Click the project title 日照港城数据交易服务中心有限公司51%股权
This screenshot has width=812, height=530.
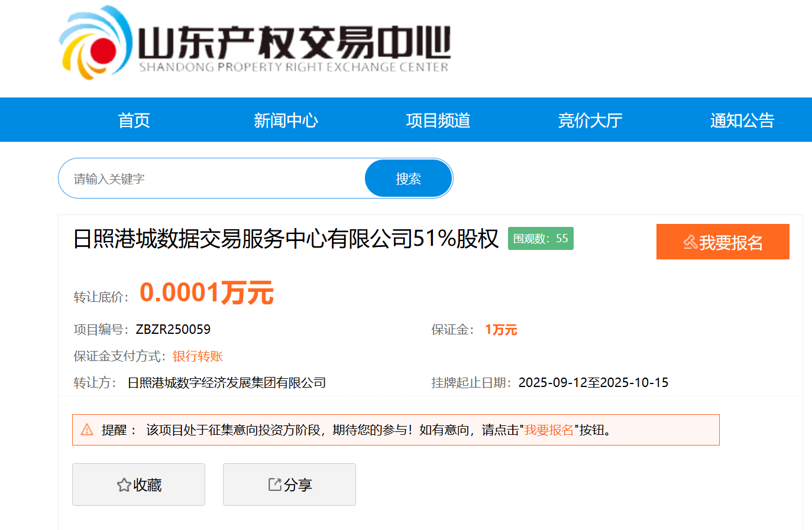pyautogui.click(x=286, y=239)
